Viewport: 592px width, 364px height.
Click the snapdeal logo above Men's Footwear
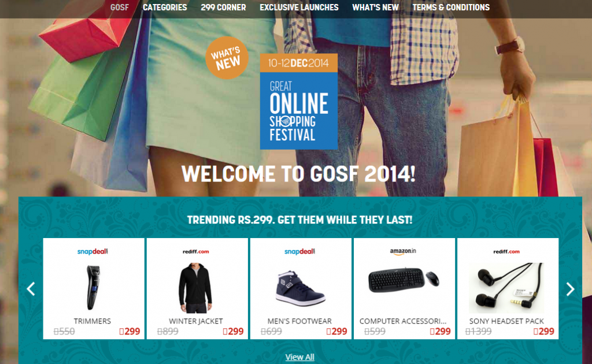tap(299, 251)
